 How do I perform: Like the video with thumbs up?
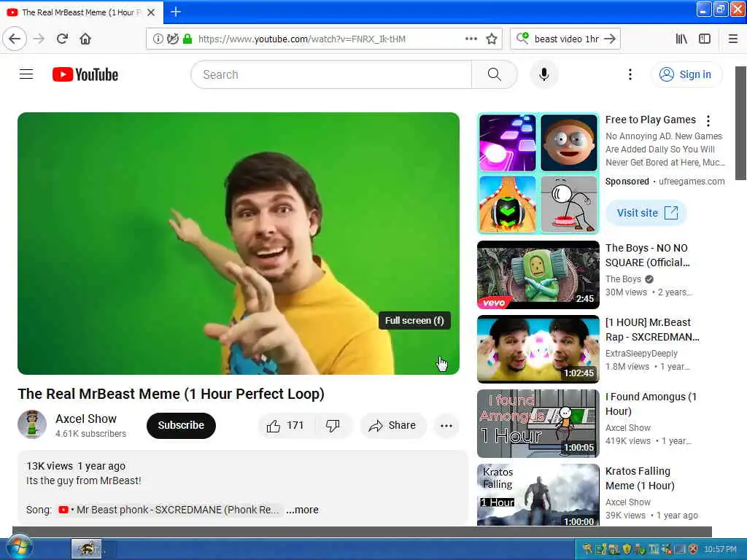[x=286, y=425]
